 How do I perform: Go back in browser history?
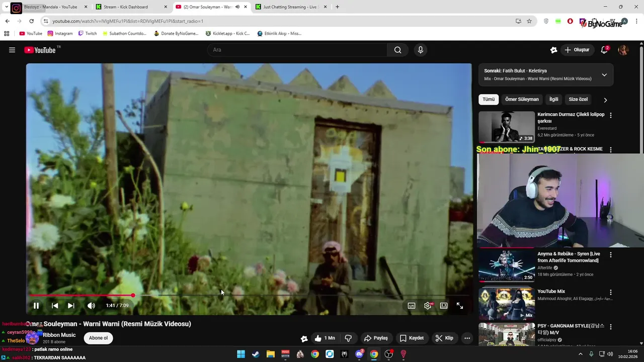7,21
